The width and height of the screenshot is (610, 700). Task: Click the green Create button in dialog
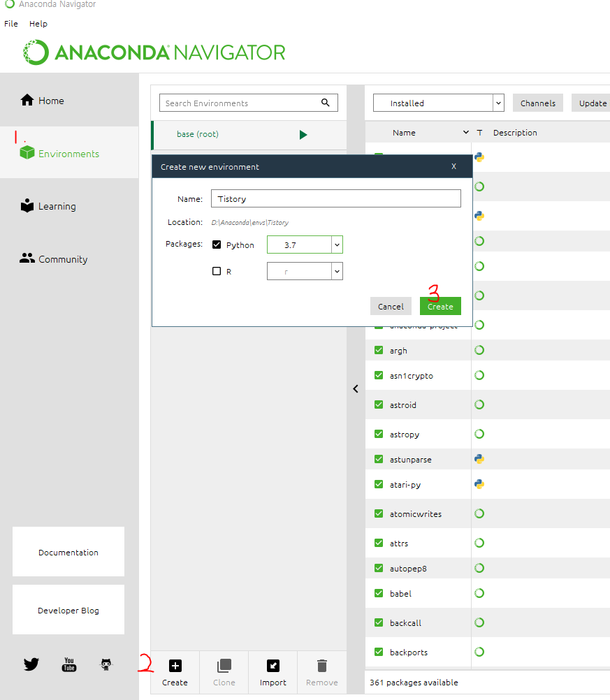click(x=440, y=306)
